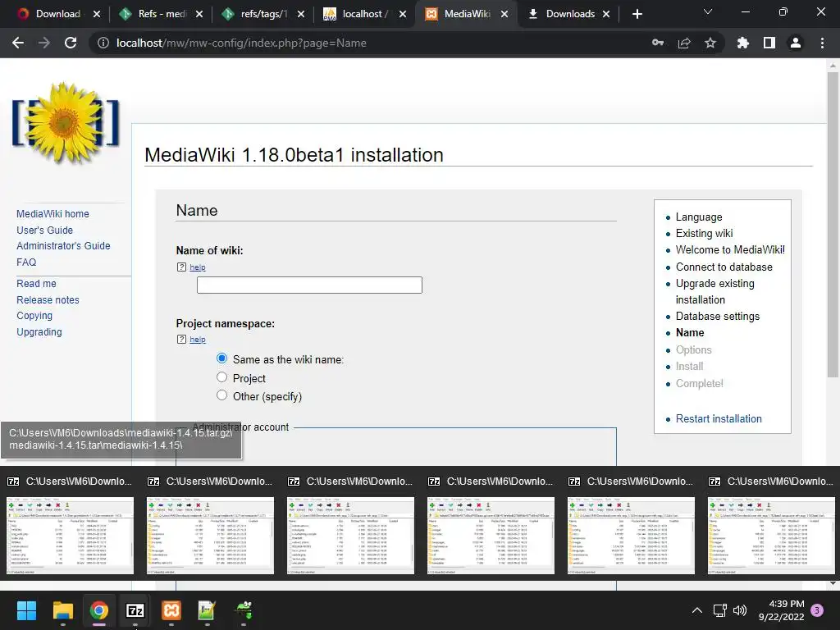
Task: Click the green chameleon taskbar icon
Action: pos(244,610)
